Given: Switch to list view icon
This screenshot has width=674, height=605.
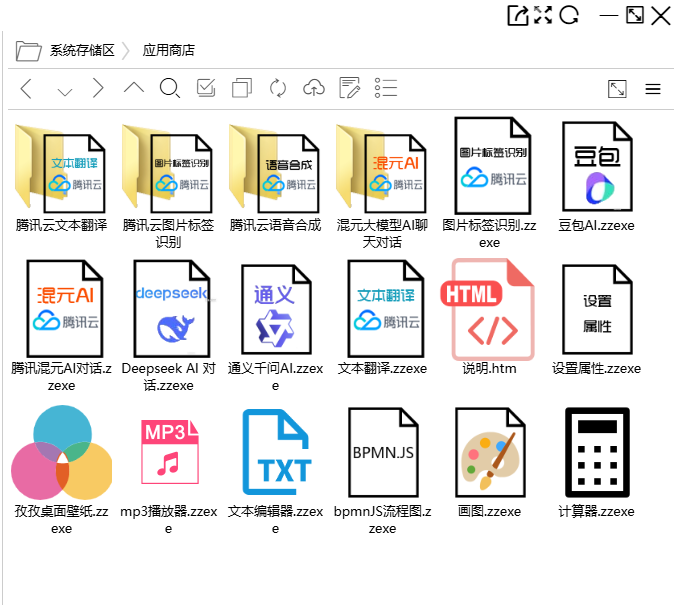Looking at the screenshot, I should [387, 89].
